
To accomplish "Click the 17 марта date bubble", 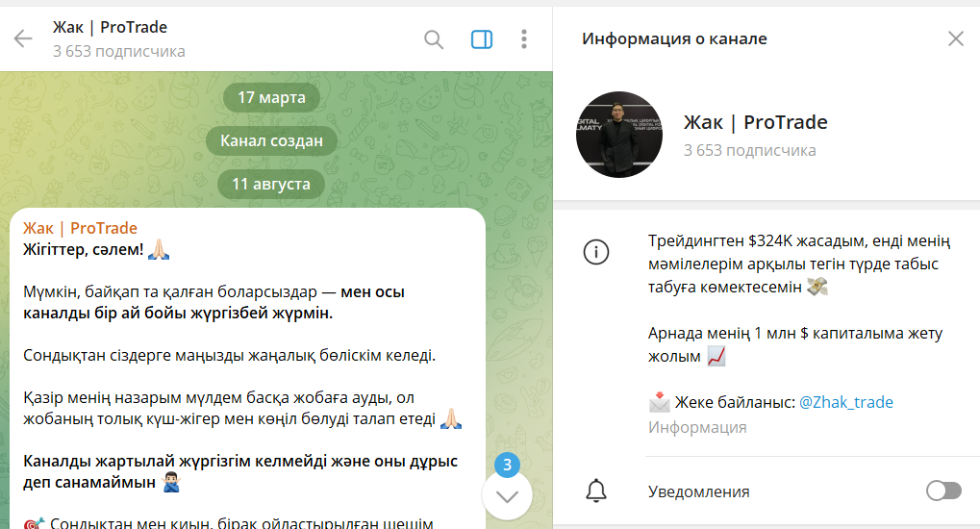I will click(271, 97).
